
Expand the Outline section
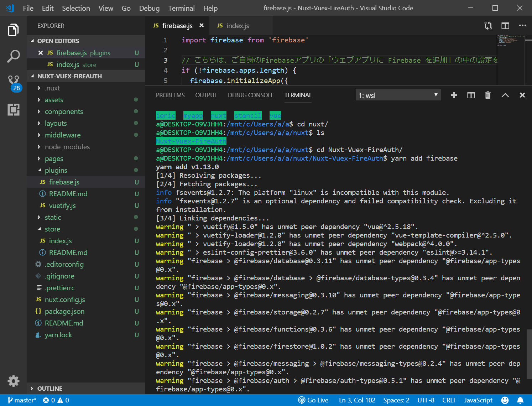point(86,389)
